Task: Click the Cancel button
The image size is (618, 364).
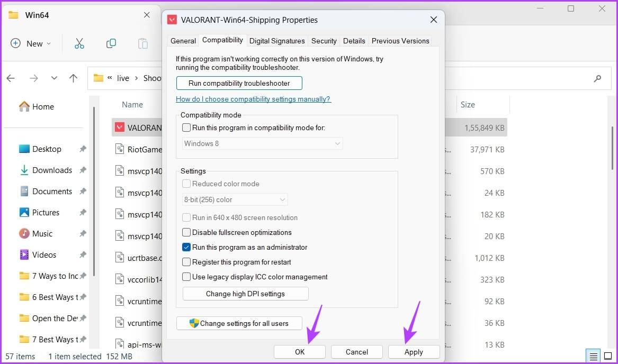Action: (x=357, y=352)
